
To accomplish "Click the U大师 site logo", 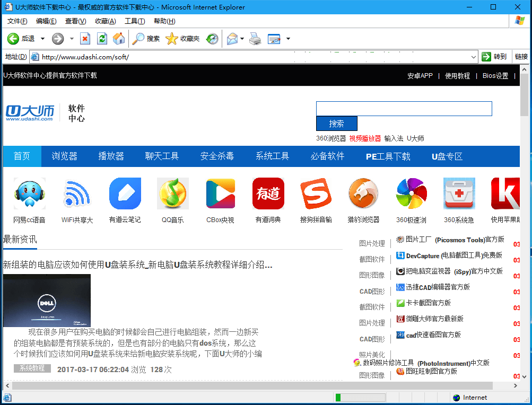I will (x=30, y=112).
